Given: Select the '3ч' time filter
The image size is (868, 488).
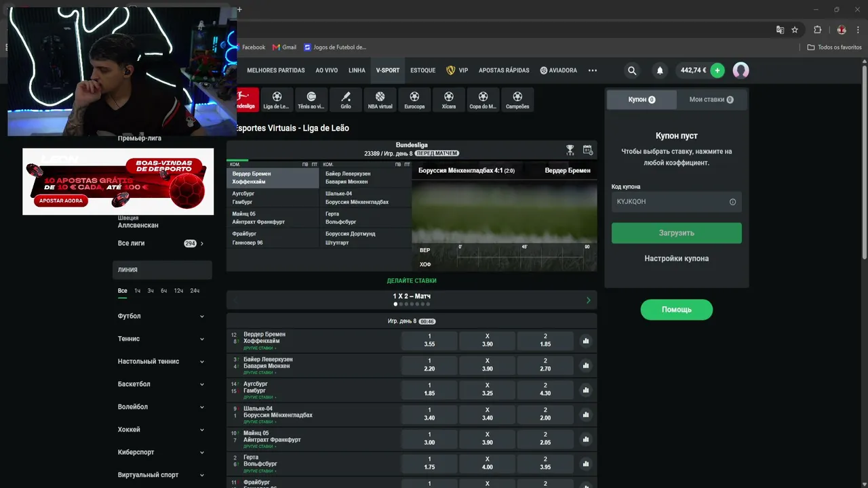Looking at the screenshot, I should [151, 291].
